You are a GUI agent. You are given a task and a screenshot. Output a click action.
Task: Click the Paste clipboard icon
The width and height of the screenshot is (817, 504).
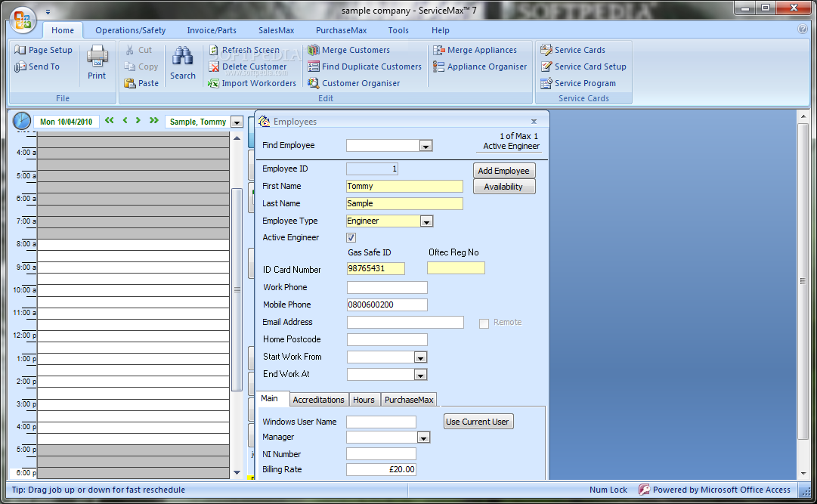click(130, 83)
